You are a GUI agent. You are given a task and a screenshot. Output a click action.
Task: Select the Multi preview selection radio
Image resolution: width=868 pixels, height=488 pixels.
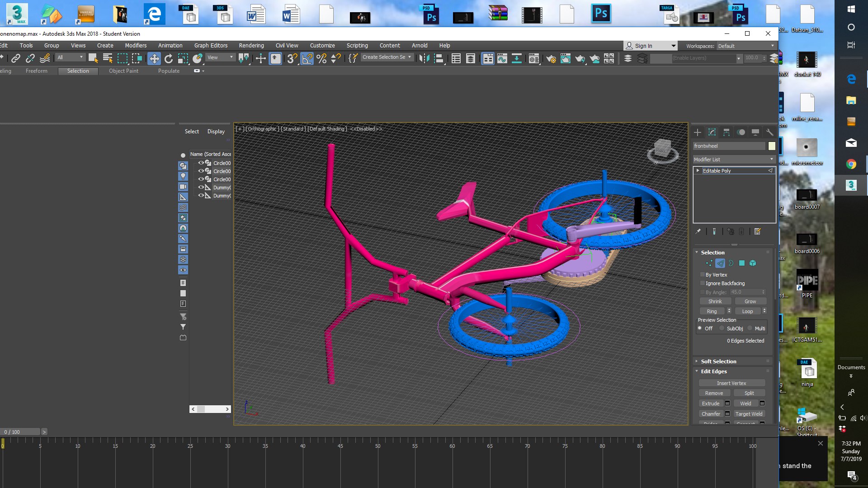pos(750,328)
